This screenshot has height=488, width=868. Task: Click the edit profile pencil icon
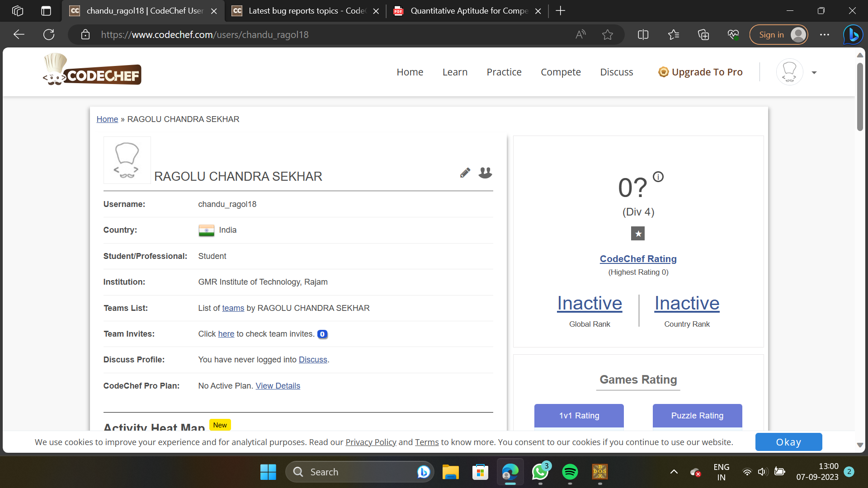click(465, 173)
